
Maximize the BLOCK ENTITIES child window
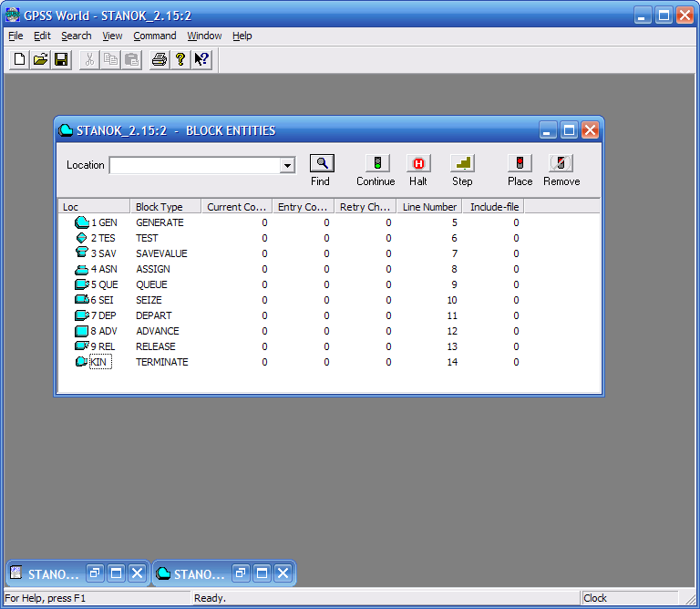(569, 130)
